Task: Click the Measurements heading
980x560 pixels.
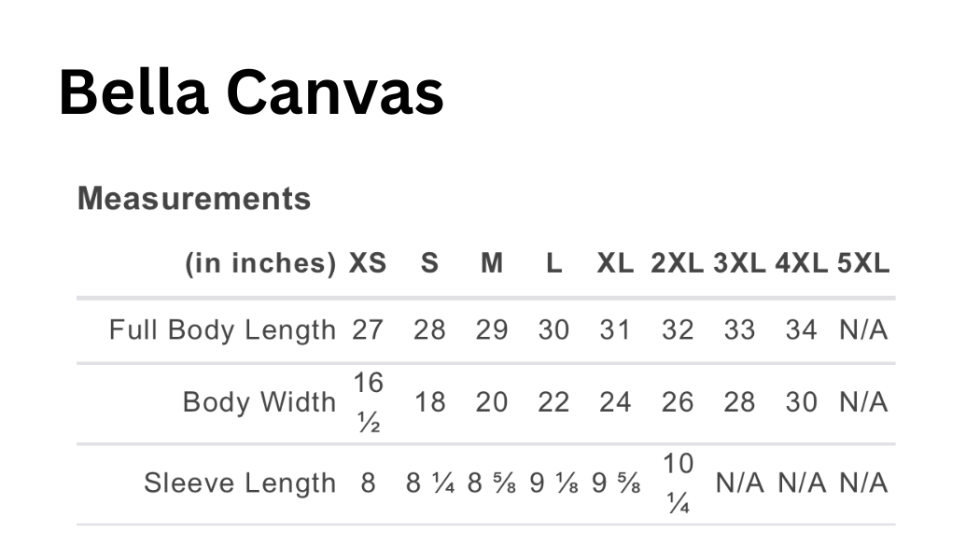Action: click(194, 198)
